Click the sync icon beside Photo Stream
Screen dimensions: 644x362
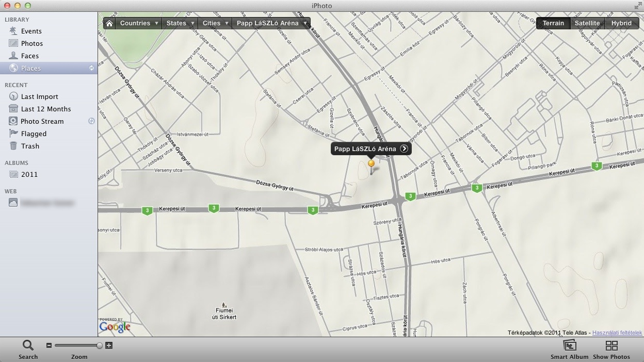[91, 121]
